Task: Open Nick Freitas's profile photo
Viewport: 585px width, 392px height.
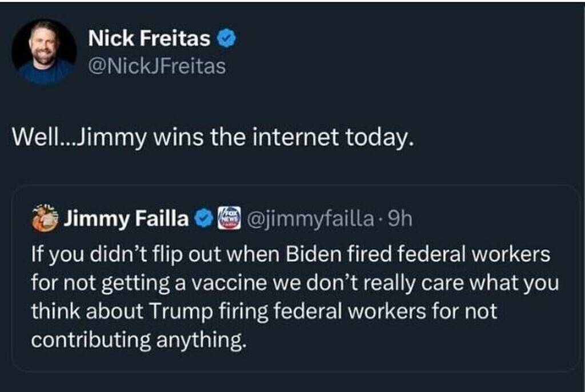Action: (43, 51)
